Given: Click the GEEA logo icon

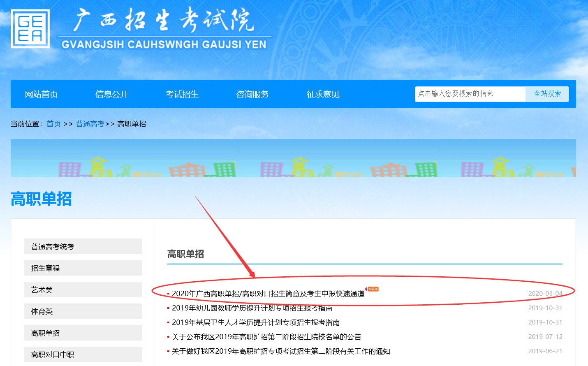Looking at the screenshot, I should coord(30,29).
